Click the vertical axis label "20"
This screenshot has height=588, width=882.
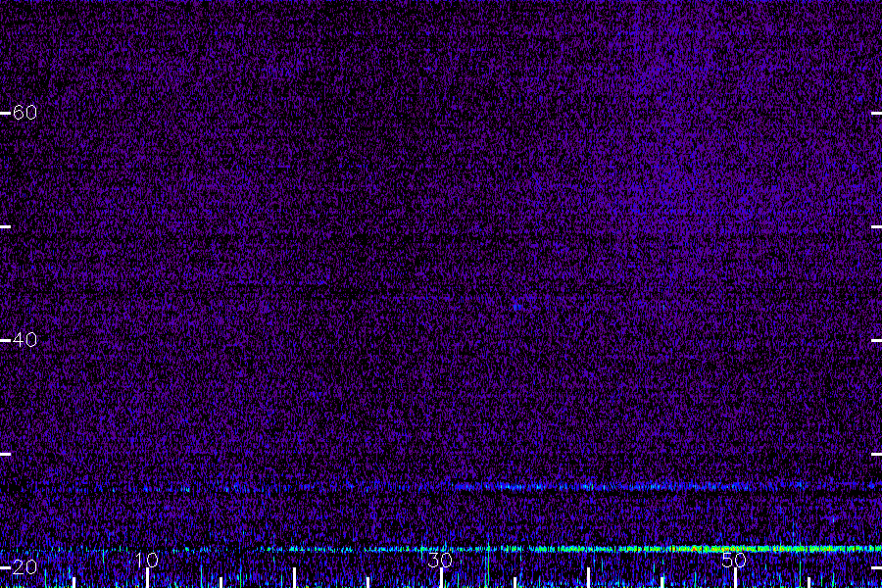pyautogui.click(x=24, y=567)
